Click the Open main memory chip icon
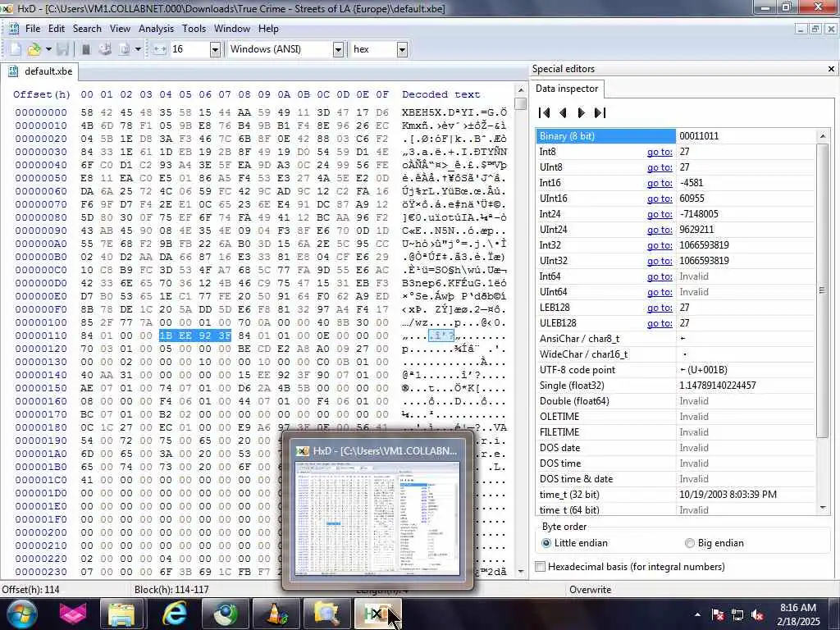This screenshot has width=840, height=630. point(85,49)
